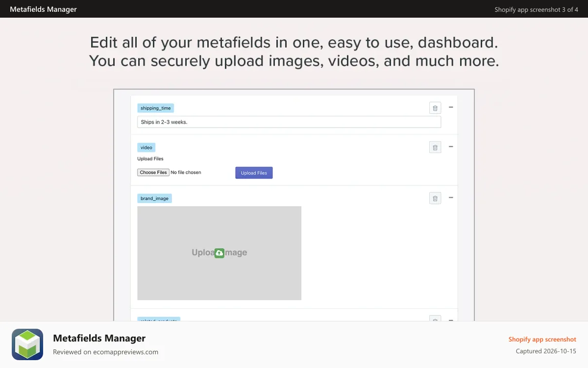Screen dimensions: 588x368
Task: Click the 'Captured 2026-10-15' date text
Action: click(x=546, y=351)
